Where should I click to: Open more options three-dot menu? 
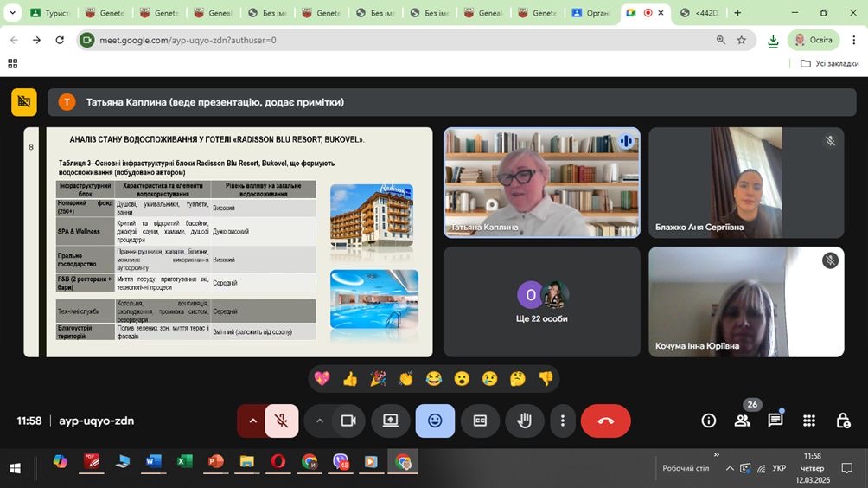tap(563, 421)
